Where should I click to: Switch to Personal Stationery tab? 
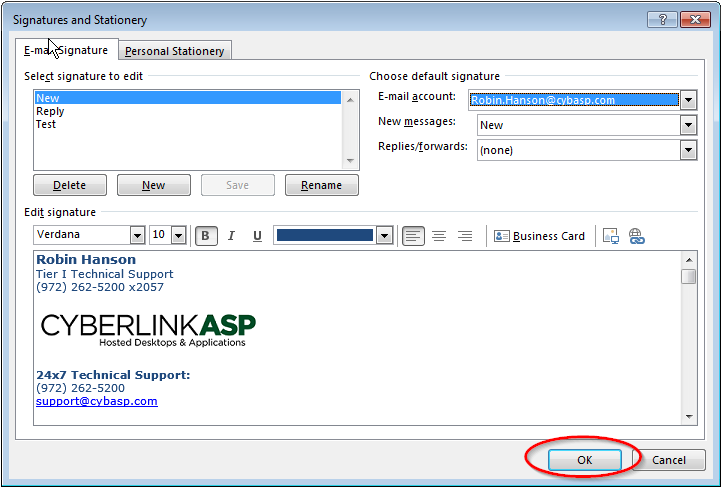tap(175, 51)
